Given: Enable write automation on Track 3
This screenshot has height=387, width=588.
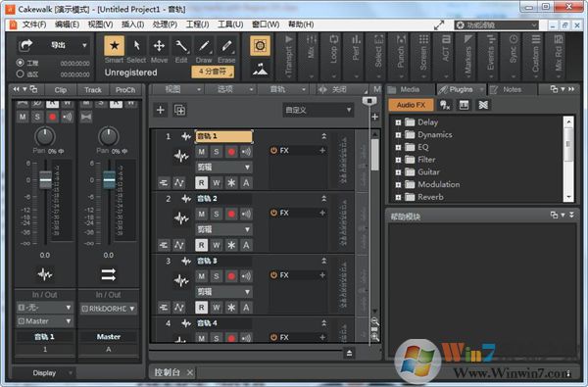Looking at the screenshot, I should [x=217, y=308].
